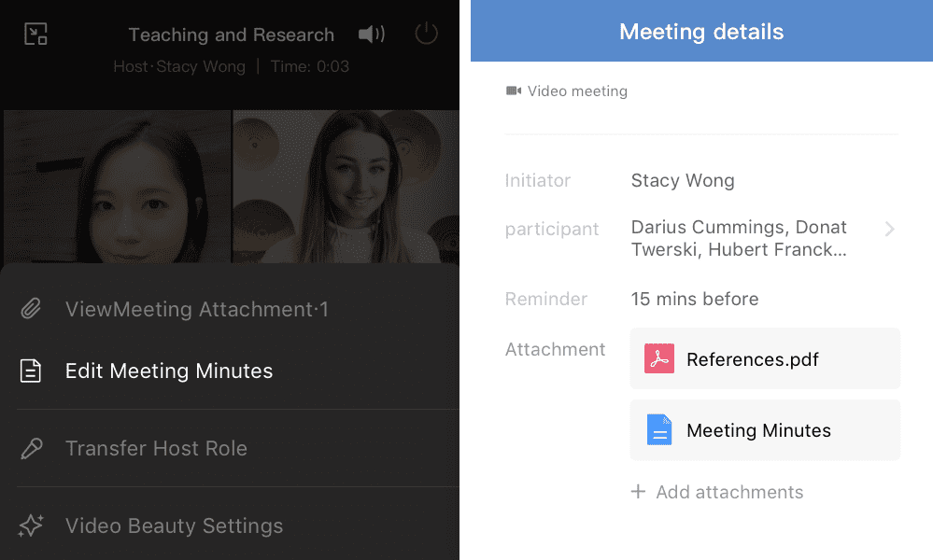The image size is (933, 560).
Task: Choose Transfer Host Role option
Action: [x=230, y=448]
